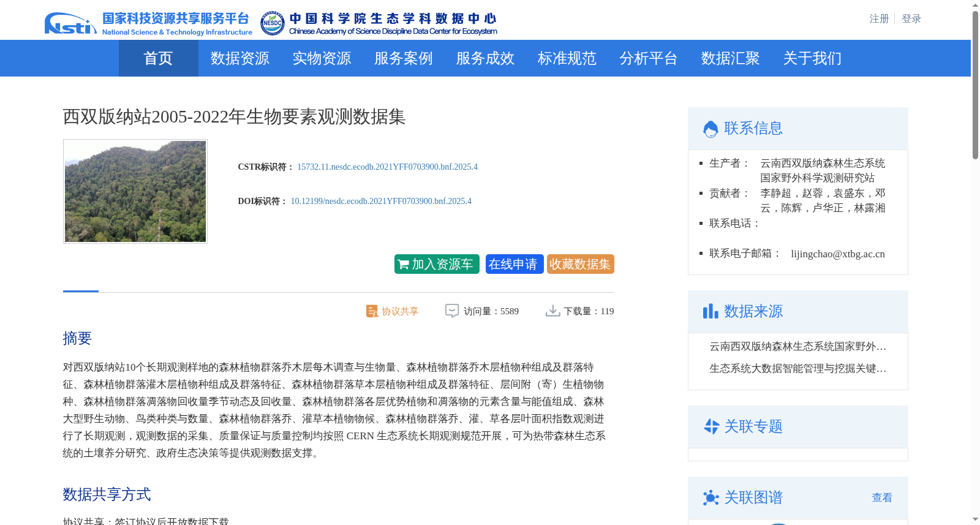
Task: Click the 协议共享 label
Action: click(400, 311)
